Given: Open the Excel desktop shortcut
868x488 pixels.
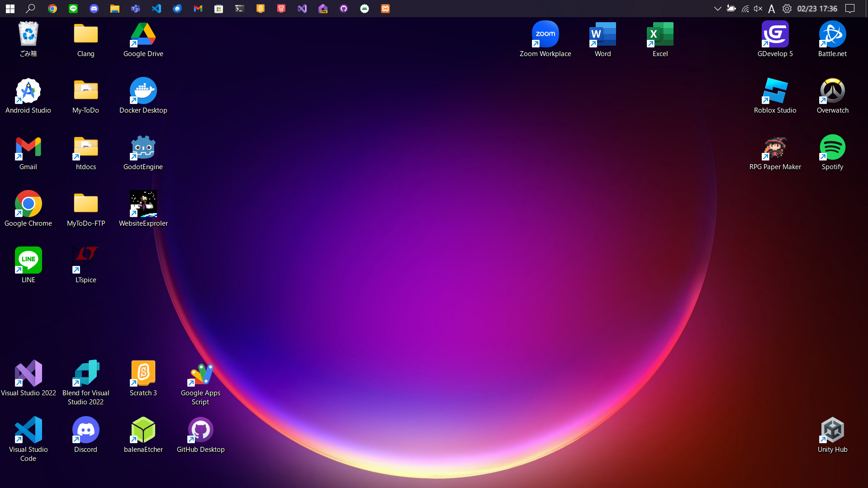Looking at the screenshot, I should pos(660,39).
